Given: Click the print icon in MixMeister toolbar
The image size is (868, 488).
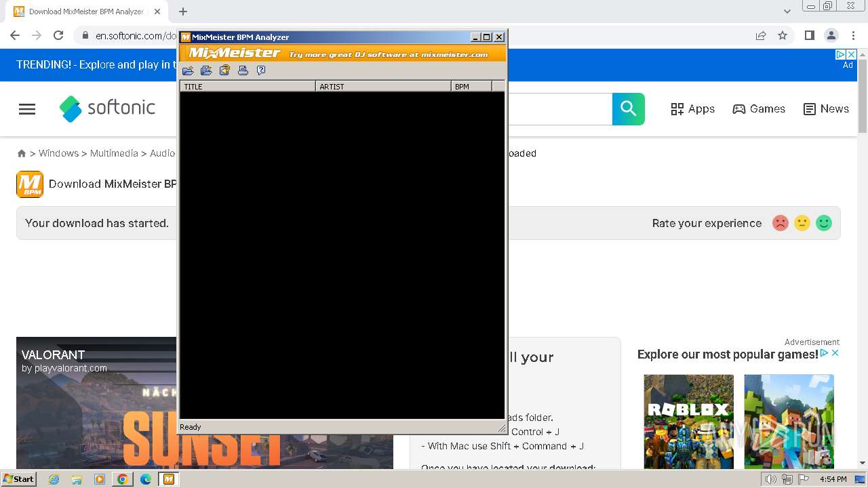Looking at the screenshot, I should 243,70.
